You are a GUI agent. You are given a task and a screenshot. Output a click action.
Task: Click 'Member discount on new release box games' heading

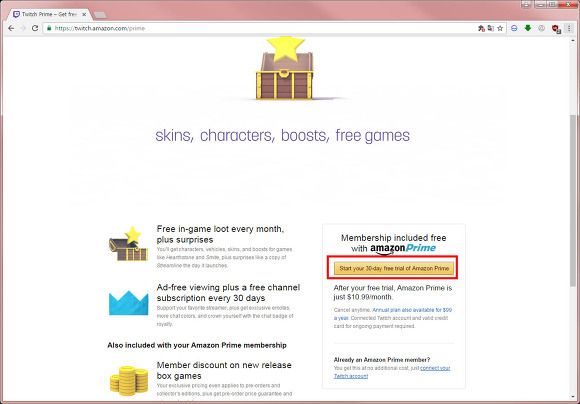point(224,370)
